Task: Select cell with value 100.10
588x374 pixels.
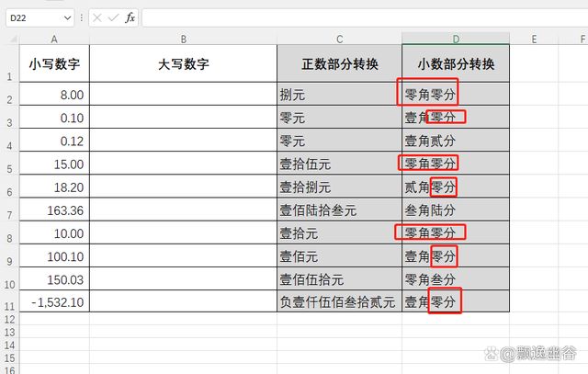Action: pos(54,255)
